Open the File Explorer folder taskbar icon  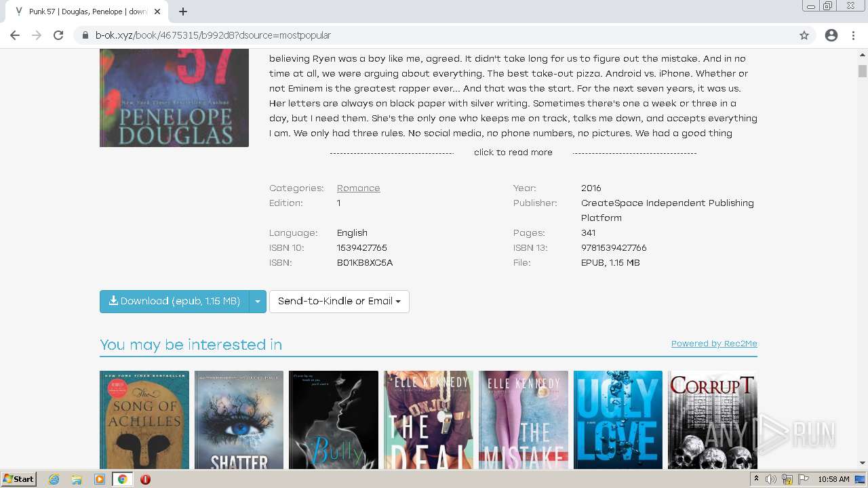pyautogui.click(x=77, y=479)
